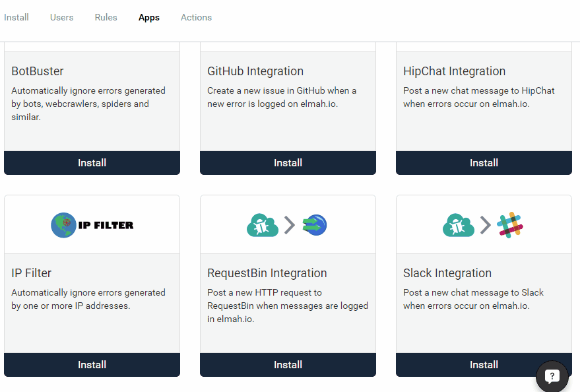Install the HipChat Integration app
580x392 pixels.
click(x=484, y=162)
